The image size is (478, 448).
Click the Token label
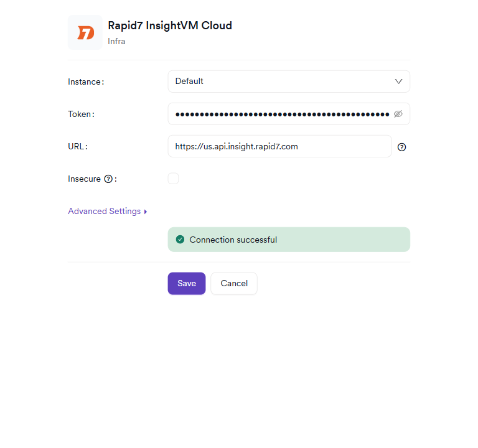(81, 114)
